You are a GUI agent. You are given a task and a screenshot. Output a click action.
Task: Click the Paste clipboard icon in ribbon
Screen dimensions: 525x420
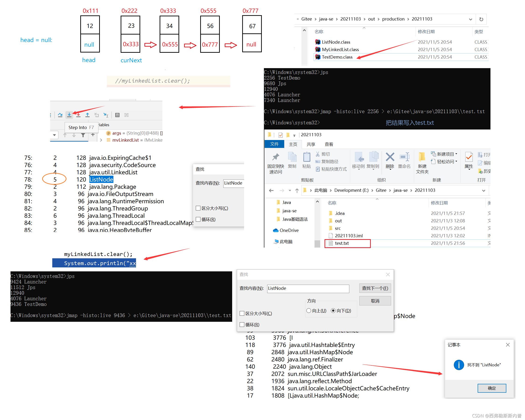coord(307,157)
